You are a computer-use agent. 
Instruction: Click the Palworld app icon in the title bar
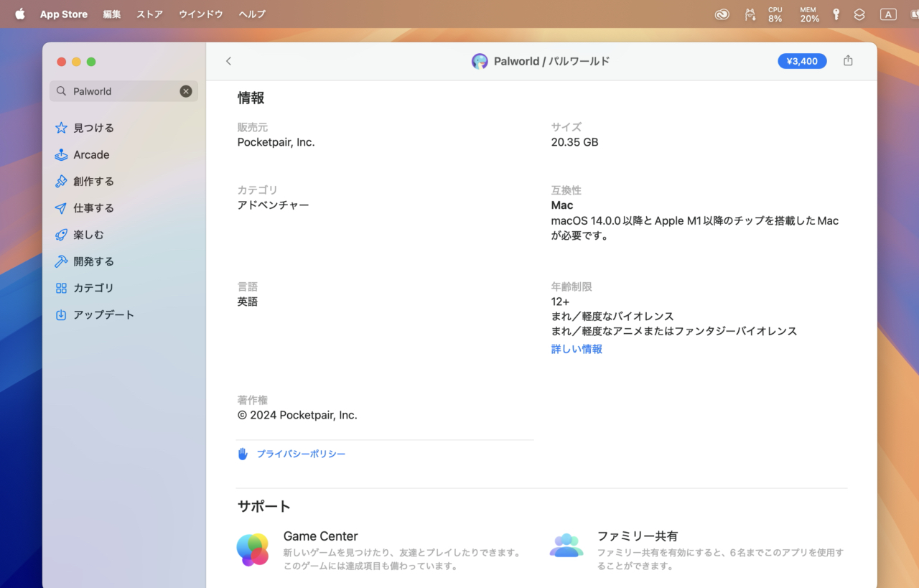480,61
